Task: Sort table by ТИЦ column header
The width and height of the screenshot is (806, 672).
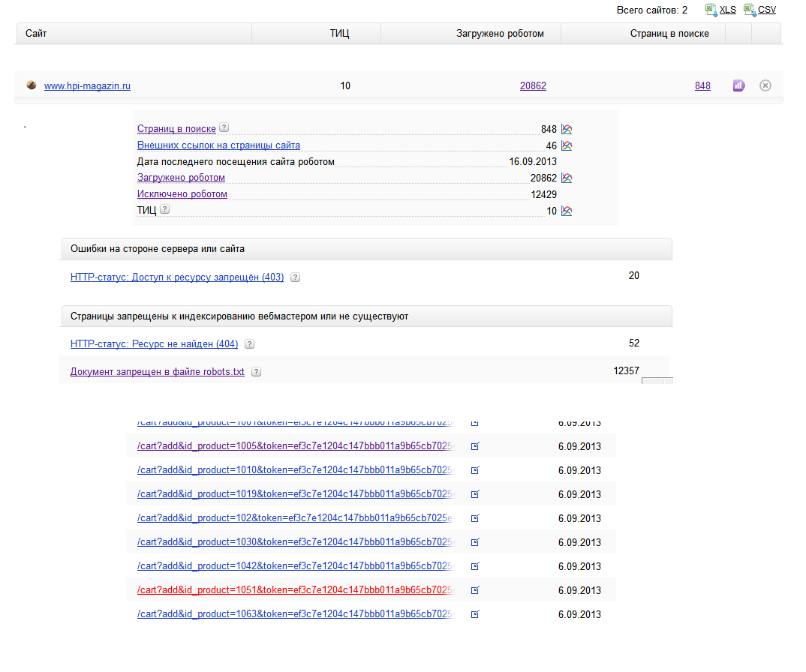Action: tap(339, 34)
